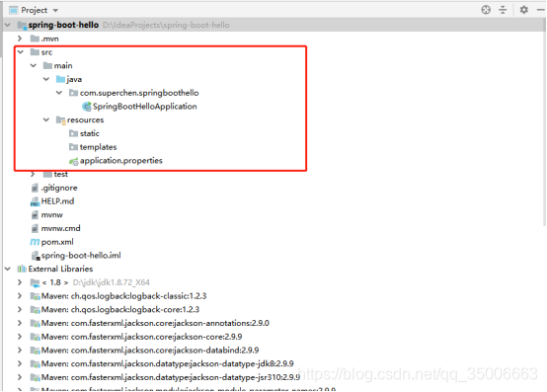Click the java source folder icon
The width and height of the screenshot is (547, 392).
[x=60, y=79]
